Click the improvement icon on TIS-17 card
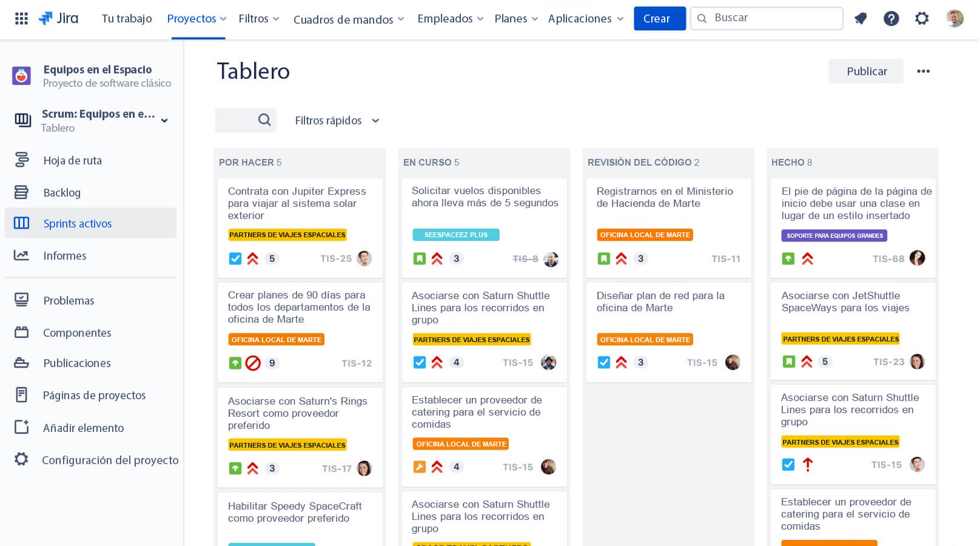 pyautogui.click(x=235, y=468)
